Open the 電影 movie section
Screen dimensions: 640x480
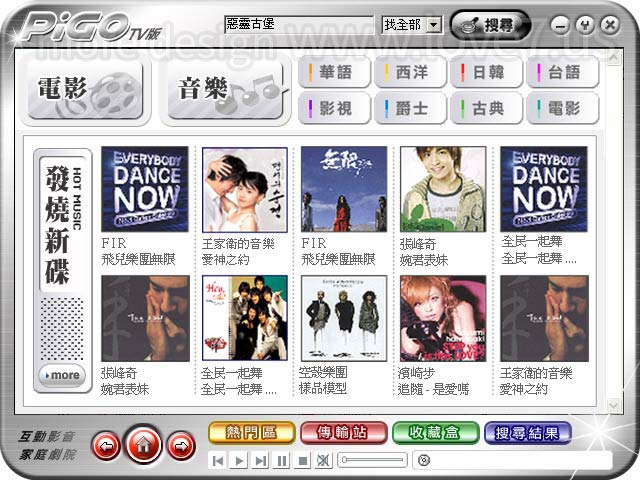[x=85, y=91]
